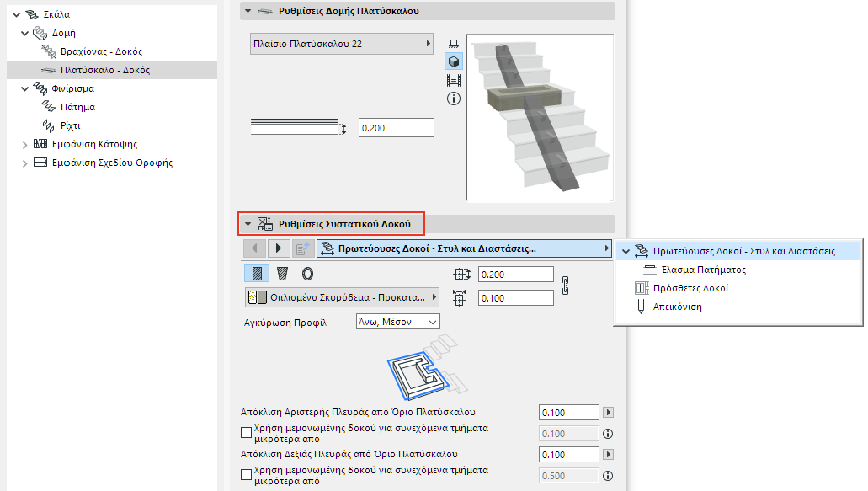The image size is (868, 491).
Task: Click the page list icon button
Action: [x=302, y=248]
